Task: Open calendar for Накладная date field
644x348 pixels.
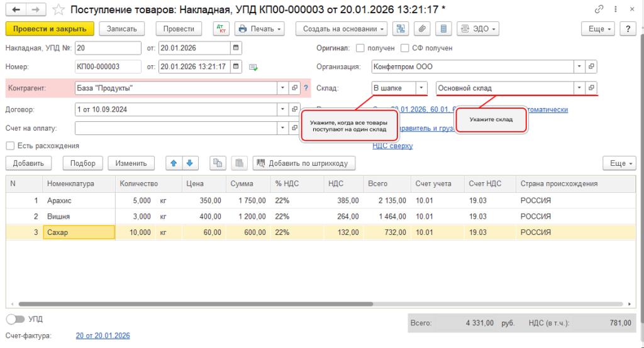Action: (x=236, y=48)
